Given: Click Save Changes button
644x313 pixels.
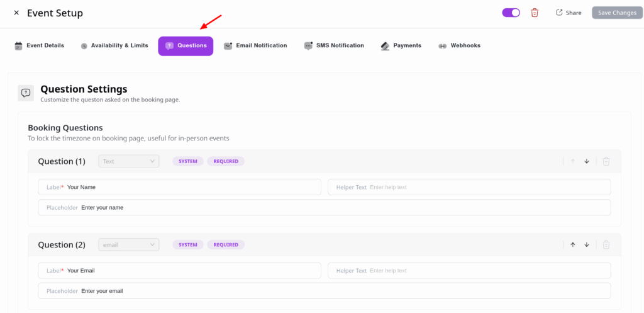Looking at the screenshot, I should point(617,13).
